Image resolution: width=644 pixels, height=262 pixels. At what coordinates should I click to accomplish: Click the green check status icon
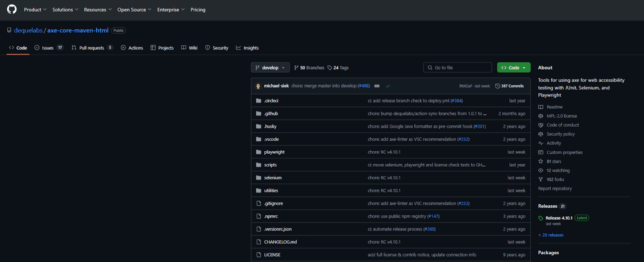[388, 86]
